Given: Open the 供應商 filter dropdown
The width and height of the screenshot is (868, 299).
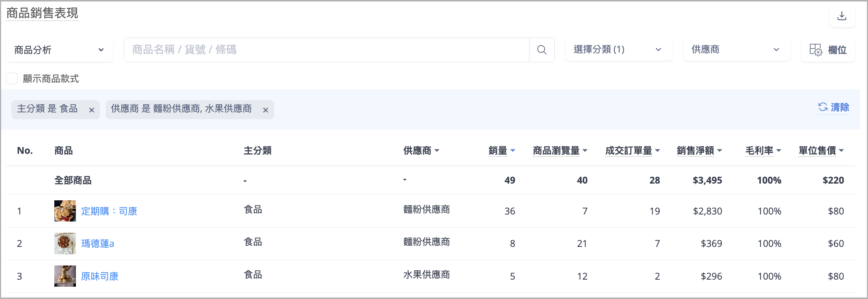Looking at the screenshot, I should pos(737,50).
